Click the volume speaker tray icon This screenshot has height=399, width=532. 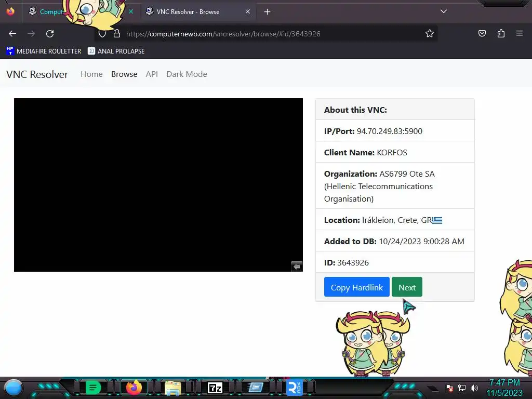click(x=474, y=388)
